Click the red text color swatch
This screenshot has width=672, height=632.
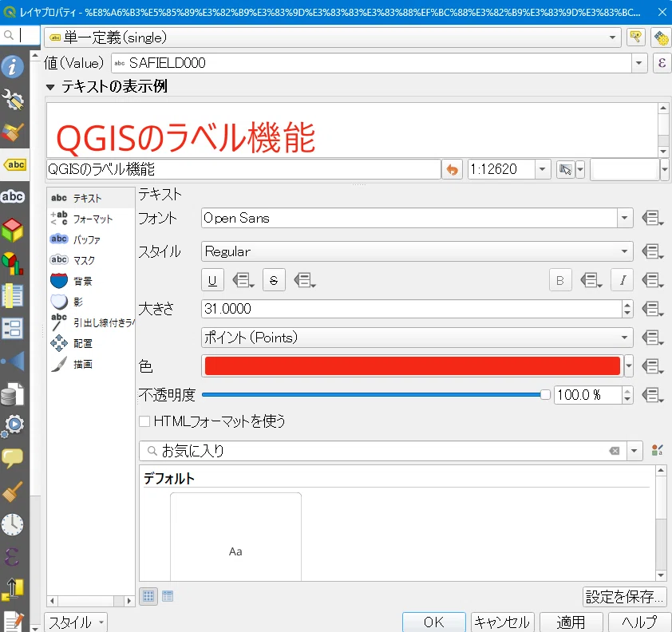(413, 366)
